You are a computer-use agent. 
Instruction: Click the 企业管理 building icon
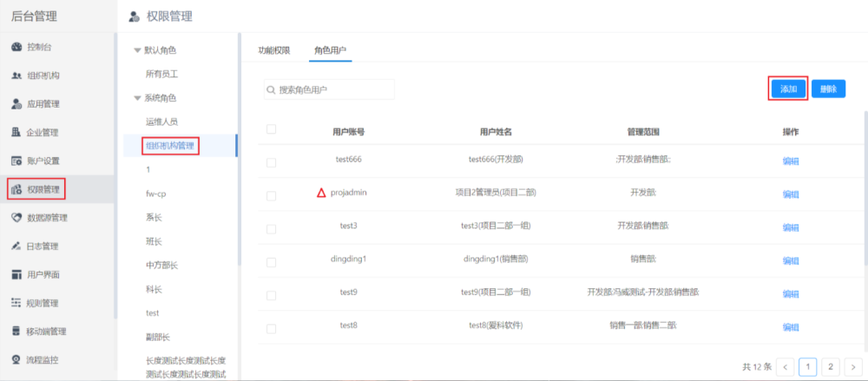(x=16, y=133)
